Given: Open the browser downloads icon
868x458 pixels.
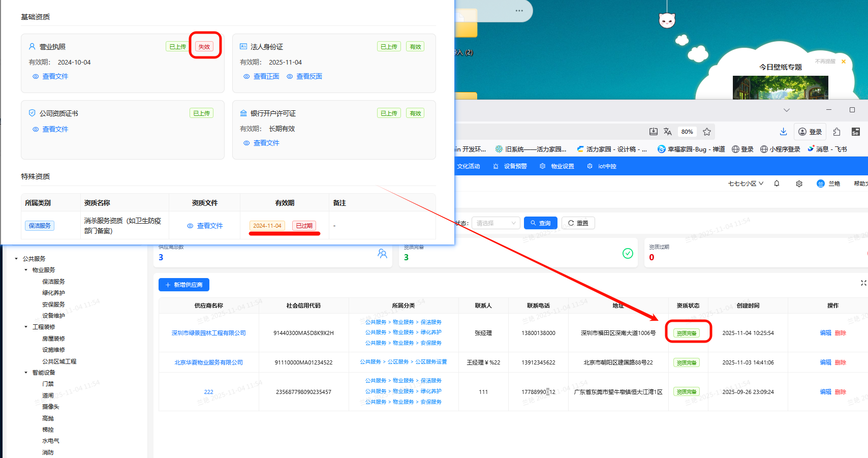Looking at the screenshot, I should point(783,132).
